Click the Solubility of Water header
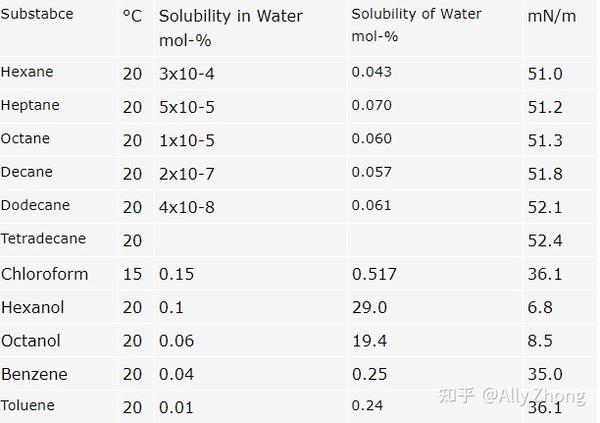Image resolution: width=600 pixels, height=423 pixels. [x=416, y=25]
